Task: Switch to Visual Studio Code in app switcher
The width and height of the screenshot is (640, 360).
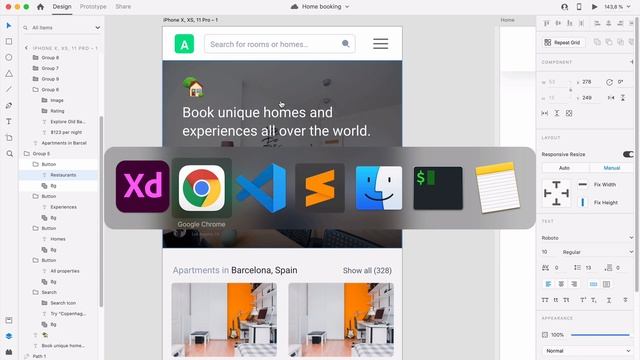Action: click(261, 188)
